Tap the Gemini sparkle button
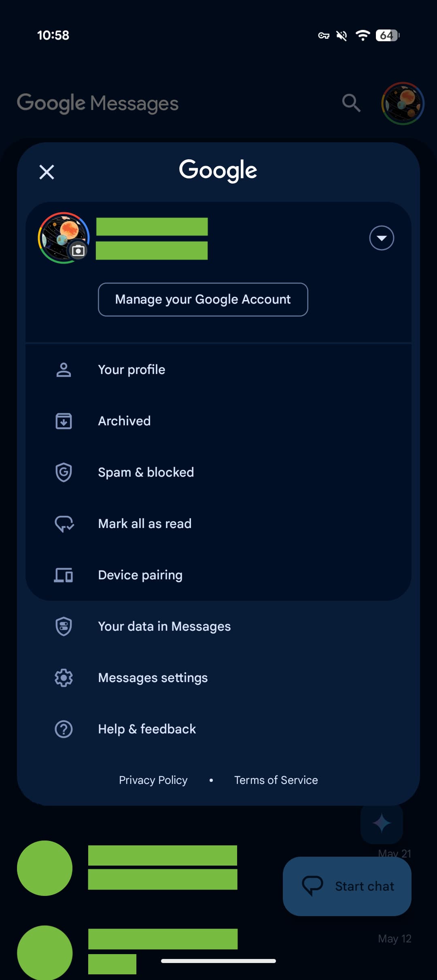437x980 pixels. [382, 823]
